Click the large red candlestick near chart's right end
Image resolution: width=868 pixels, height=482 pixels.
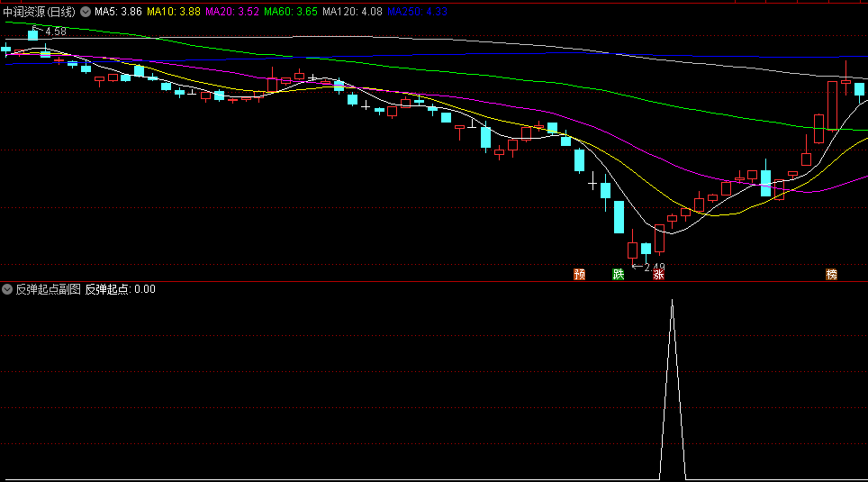pos(832,105)
